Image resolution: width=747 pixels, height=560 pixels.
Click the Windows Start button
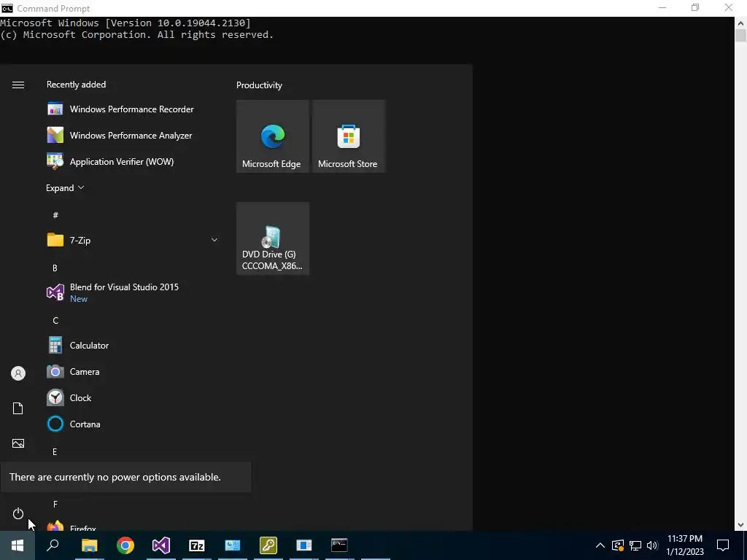pos(18,545)
